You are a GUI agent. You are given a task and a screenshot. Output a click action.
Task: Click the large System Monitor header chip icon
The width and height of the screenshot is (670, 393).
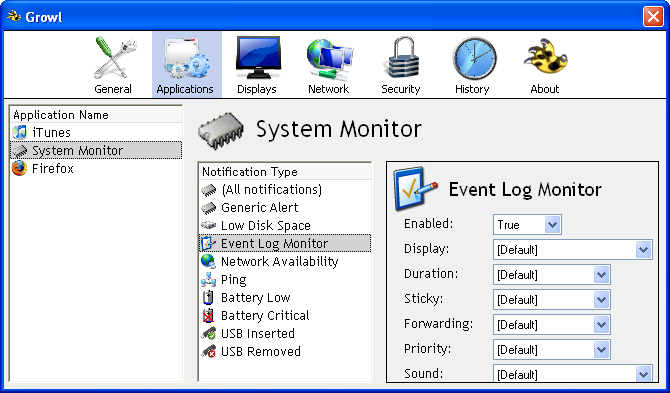point(220,131)
